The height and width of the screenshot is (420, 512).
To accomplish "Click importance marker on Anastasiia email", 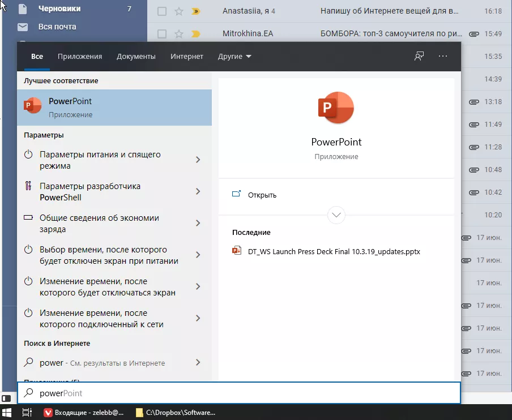I will (195, 11).
